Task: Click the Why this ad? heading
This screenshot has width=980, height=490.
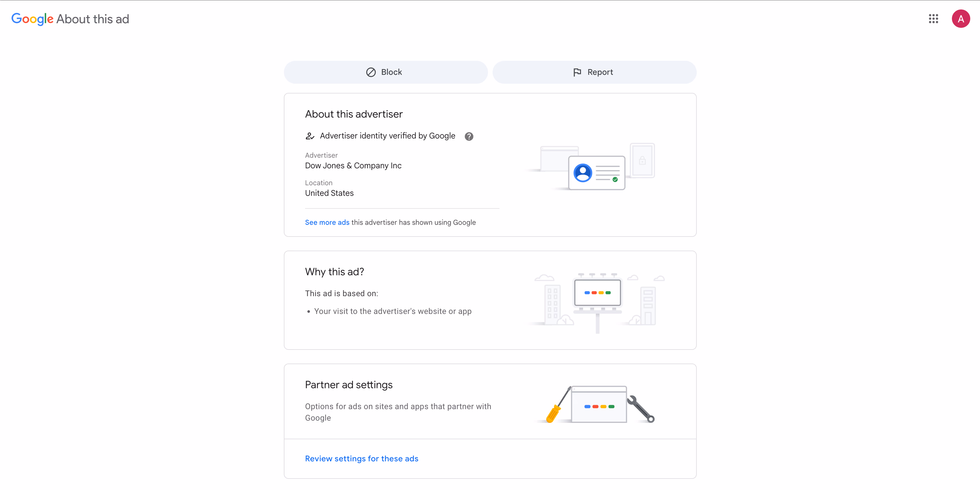Action: click(334, 272)
